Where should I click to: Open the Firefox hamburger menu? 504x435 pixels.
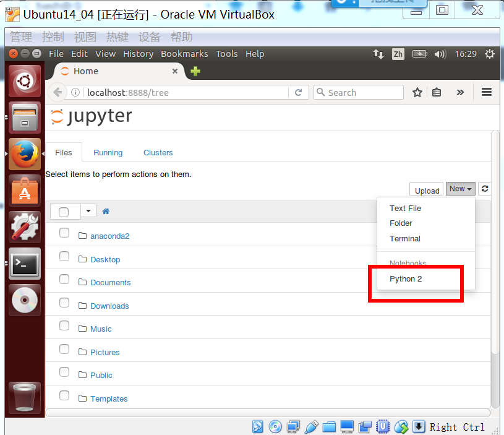tap(487, 92)
